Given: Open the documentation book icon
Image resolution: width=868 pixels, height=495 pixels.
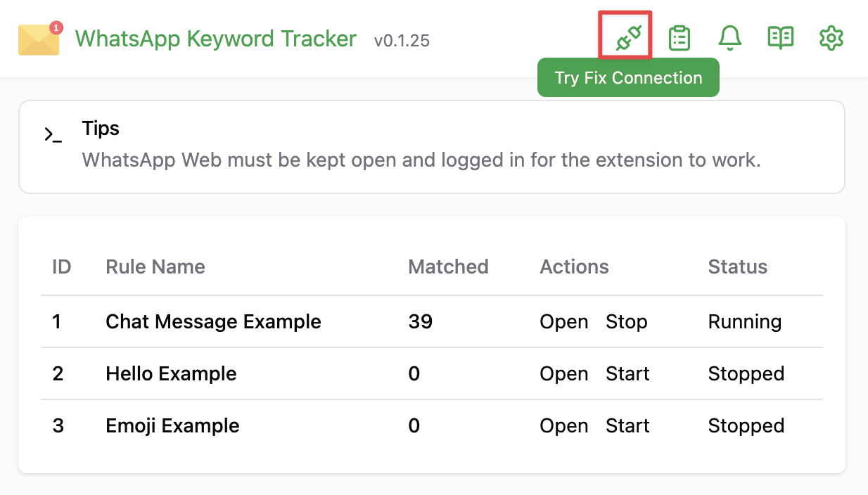Looking at the screenshot, I should click(x=781, y=38).
